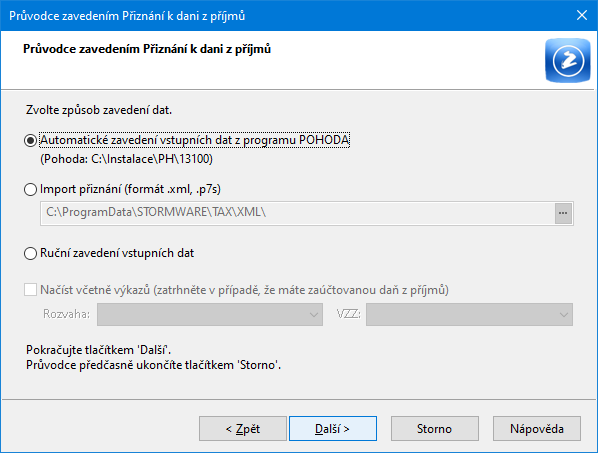Go back with the Zpět button

(x=243, y=429)
